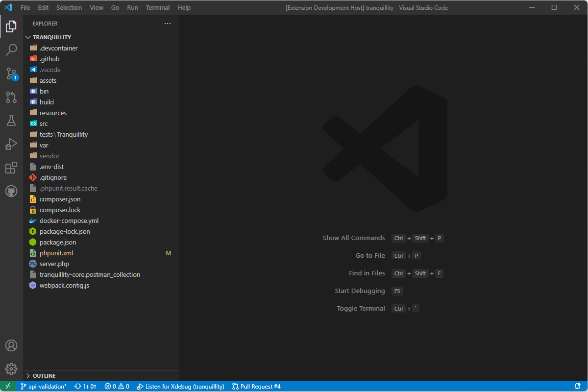Click the Start Debugging label
588x392 pixels.
click(360, 291)
